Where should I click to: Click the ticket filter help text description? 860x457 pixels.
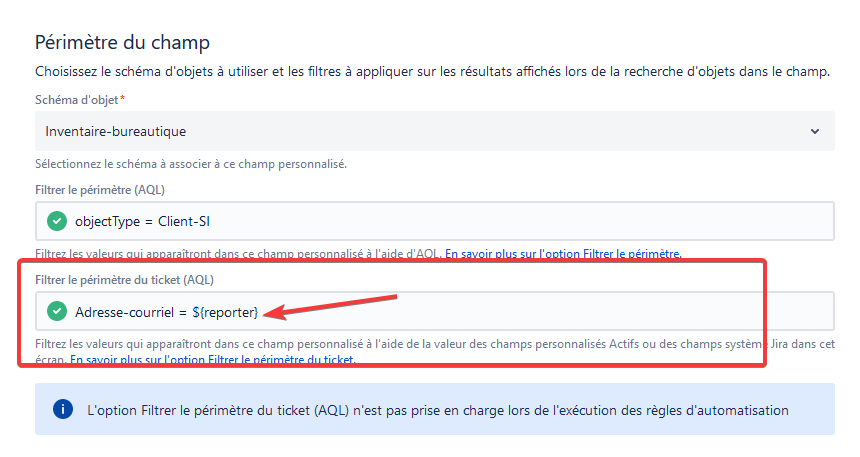click(x=434, y=352)
